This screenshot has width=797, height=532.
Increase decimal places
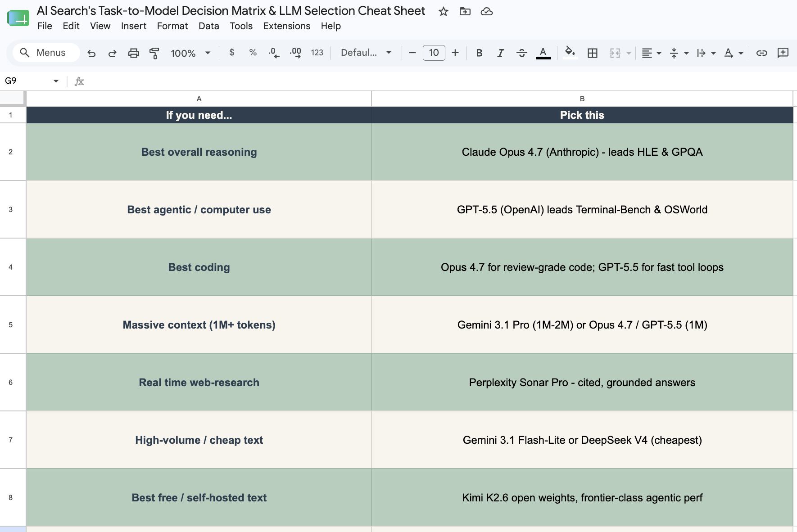tap(295, 53)
